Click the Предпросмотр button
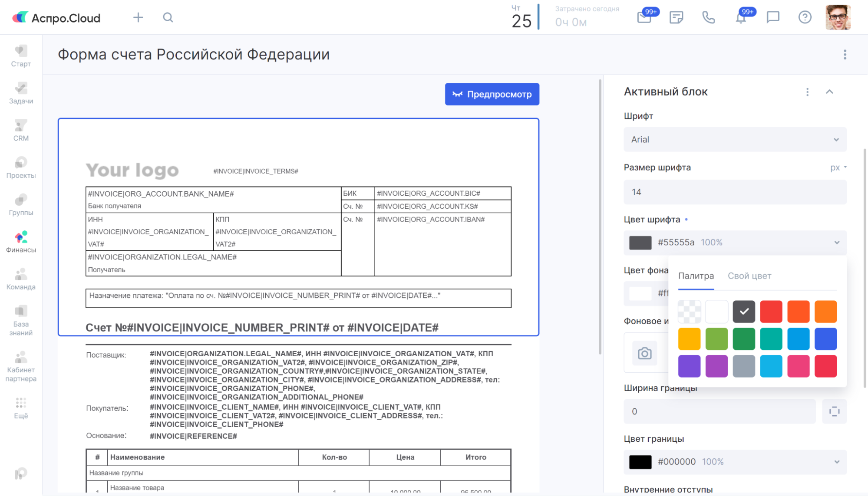 click(x=492, y=94)
